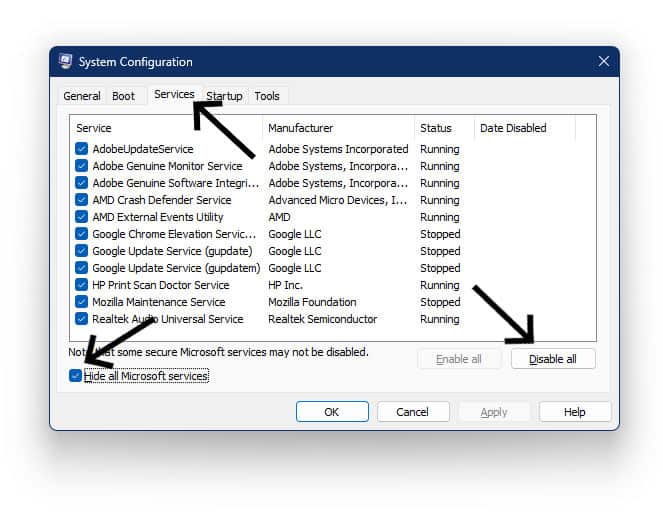Click the AMD manufacturer cell

pyautogui.click(x=279, y=217)
